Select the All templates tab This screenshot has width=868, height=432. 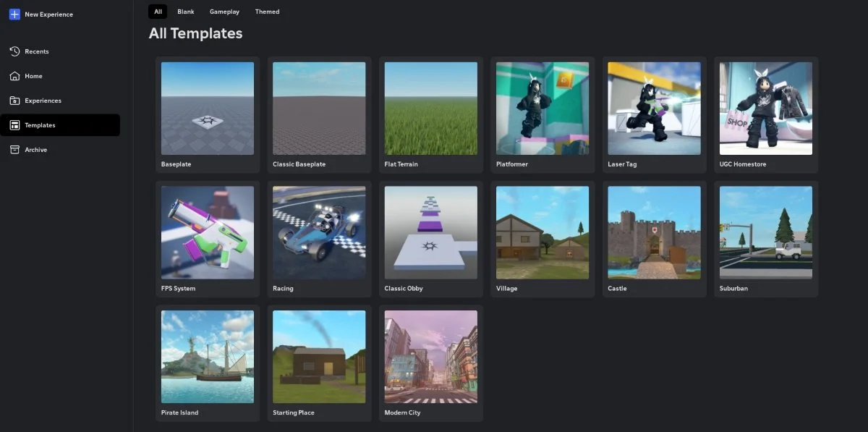pos(158,12)
